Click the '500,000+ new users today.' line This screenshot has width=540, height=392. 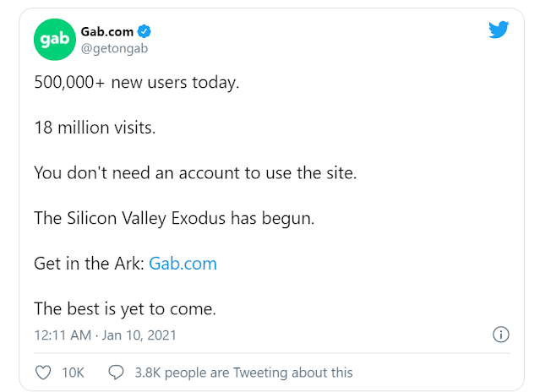[x=137, y=83]
